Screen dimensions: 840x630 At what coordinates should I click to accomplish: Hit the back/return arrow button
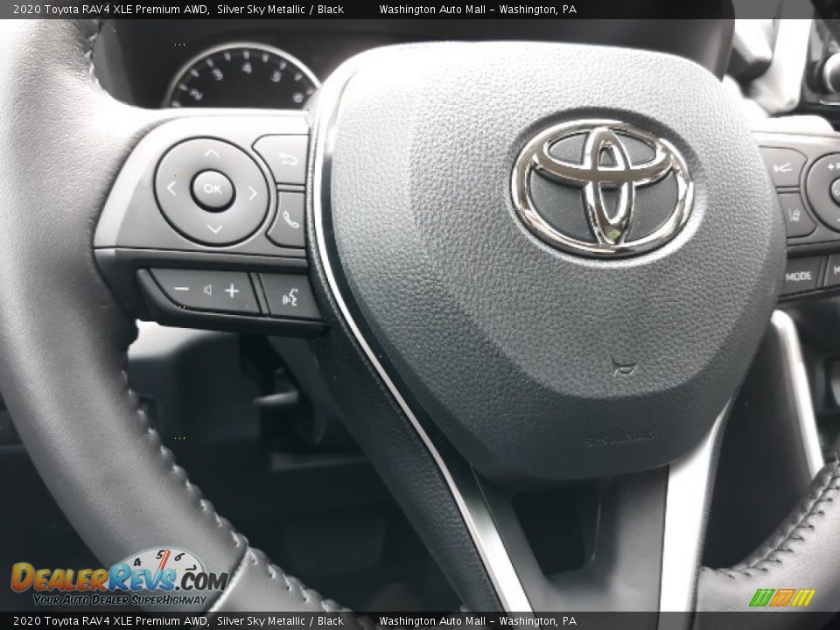(x=283, y=158)
